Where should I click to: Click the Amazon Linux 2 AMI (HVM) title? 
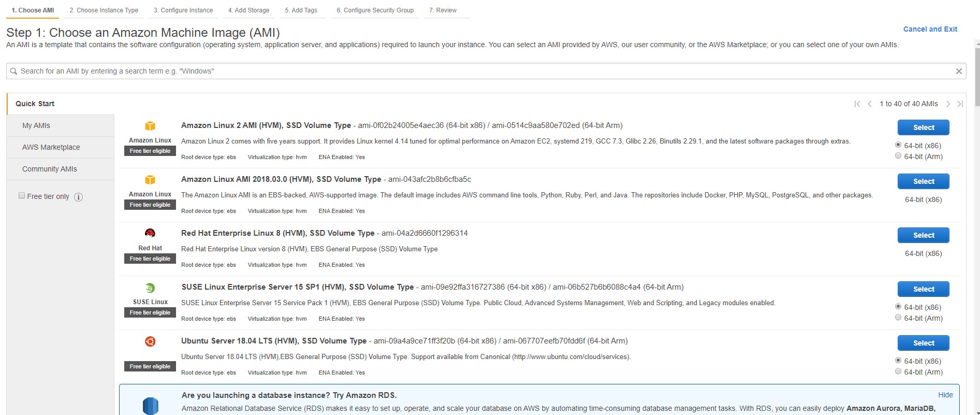(x=266, y=125)
